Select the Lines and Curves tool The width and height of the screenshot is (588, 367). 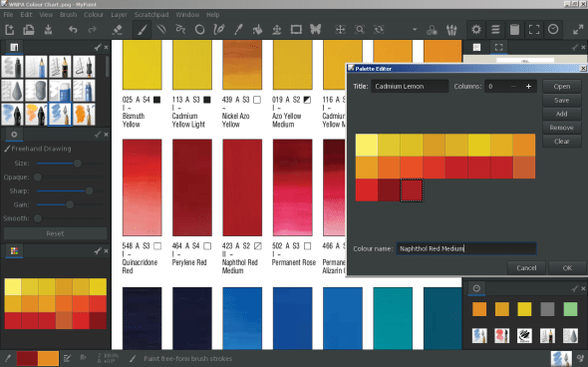pyautogui.click(x=161, y=30)
